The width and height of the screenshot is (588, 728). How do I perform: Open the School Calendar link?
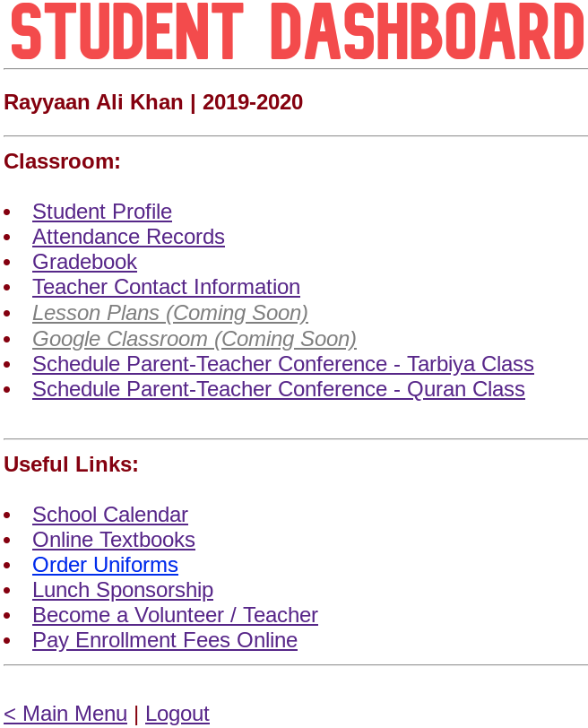tap(110, 515)
